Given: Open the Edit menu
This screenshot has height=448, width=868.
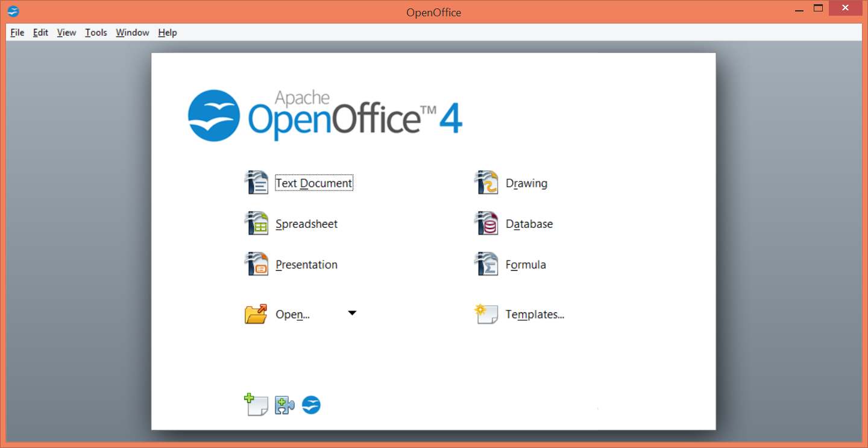Looking at the screenshot, I should (40, 33).
